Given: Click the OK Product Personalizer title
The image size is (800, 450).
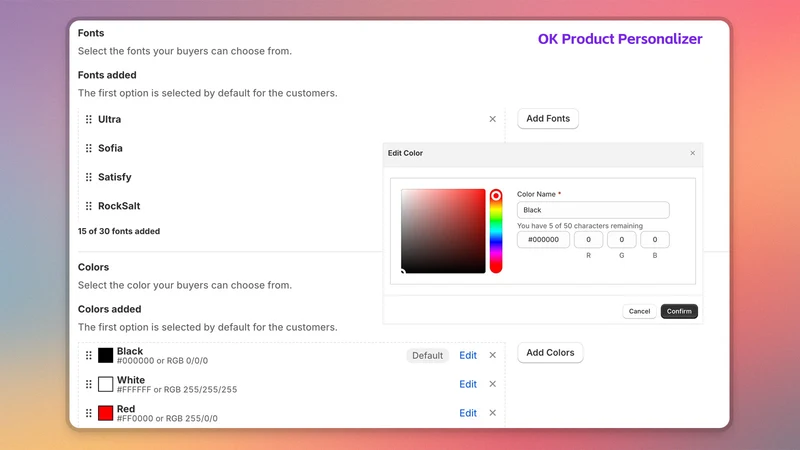Looking at the screenshot, I should point(620,39).
